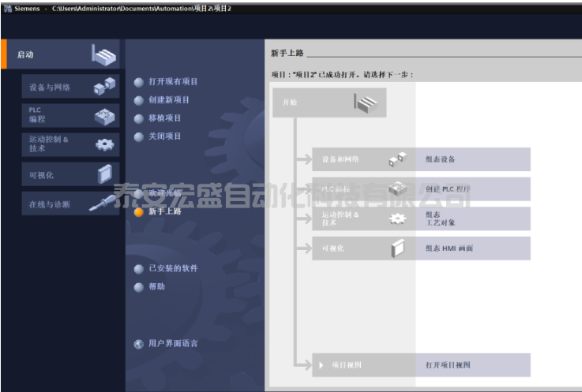The image size is (582, 392).
Task: Click the PLC 编程 block icon
Action: (x=104, y=116)
